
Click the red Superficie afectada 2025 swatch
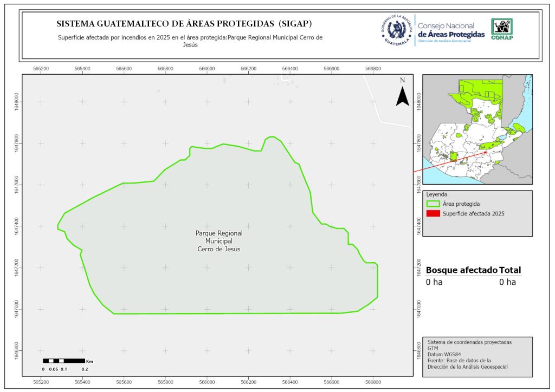coord(433,214)
